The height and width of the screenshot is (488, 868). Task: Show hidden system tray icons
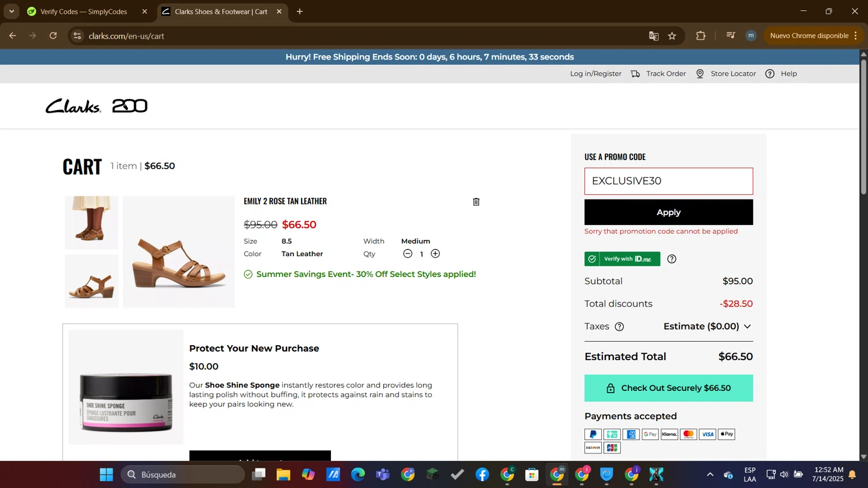[x=710, y=475]
